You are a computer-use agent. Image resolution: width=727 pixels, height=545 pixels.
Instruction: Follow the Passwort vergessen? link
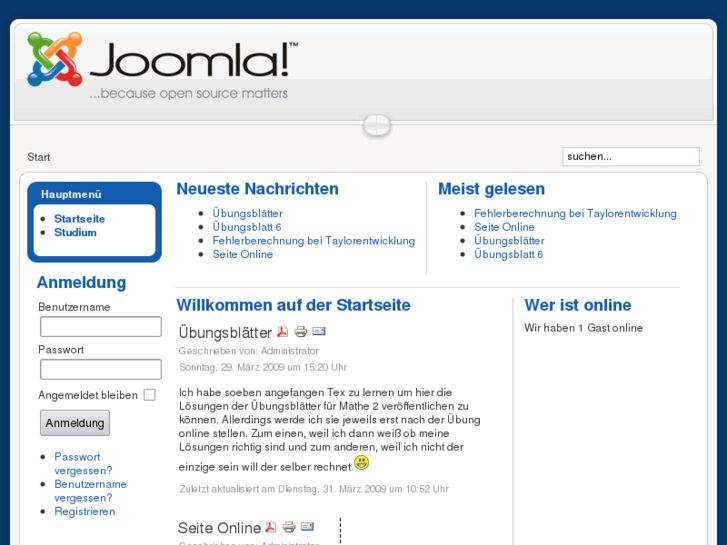click(x=83, y=463)
